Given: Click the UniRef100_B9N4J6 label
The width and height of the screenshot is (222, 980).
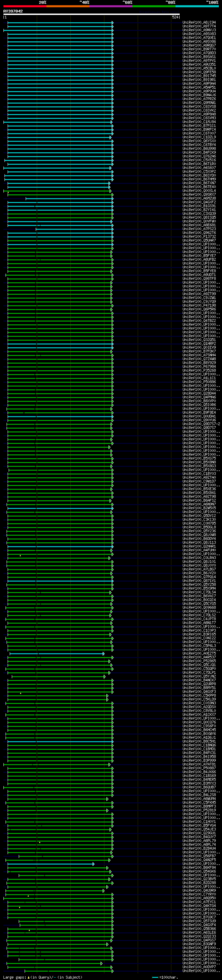Looking at the screenshot, I should coord(199,95).
